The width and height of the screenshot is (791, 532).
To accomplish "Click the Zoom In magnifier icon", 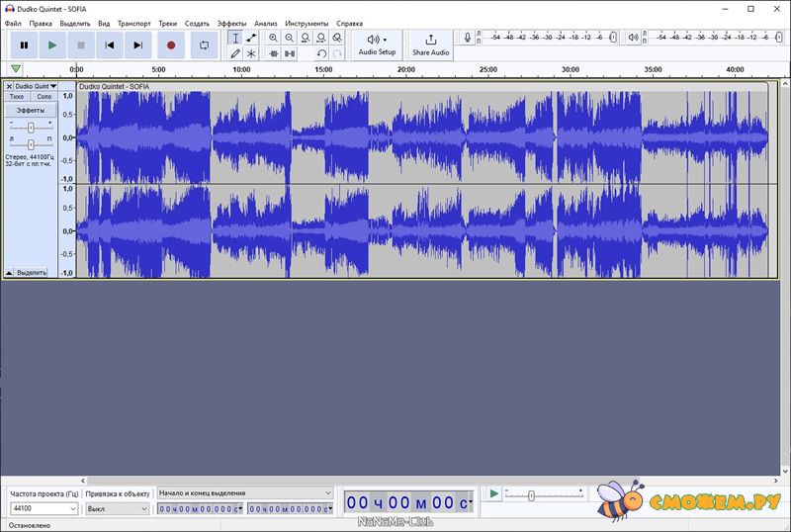I will tap(274, 38).
